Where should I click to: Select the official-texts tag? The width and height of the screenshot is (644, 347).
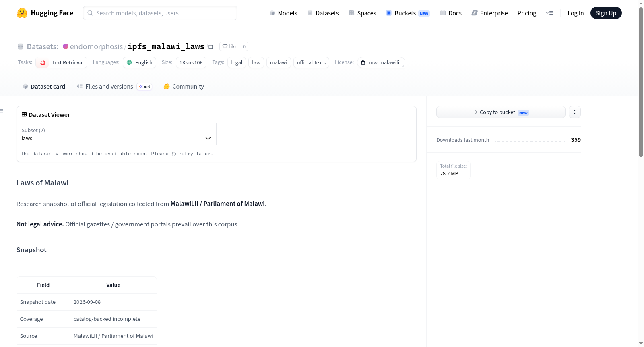[x=311, y=62]
